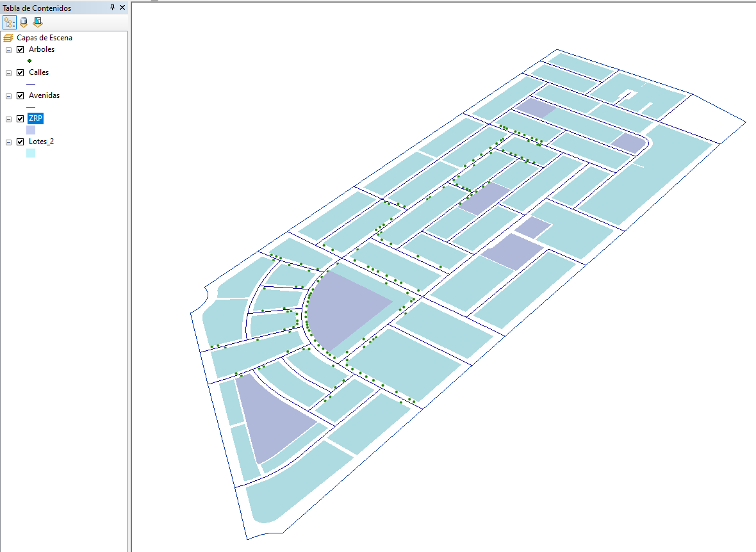Toggle the Avenidas layer visibility checkbox
Image resolution: width=756 pixels, height=552 pixels.
point(21,95)
